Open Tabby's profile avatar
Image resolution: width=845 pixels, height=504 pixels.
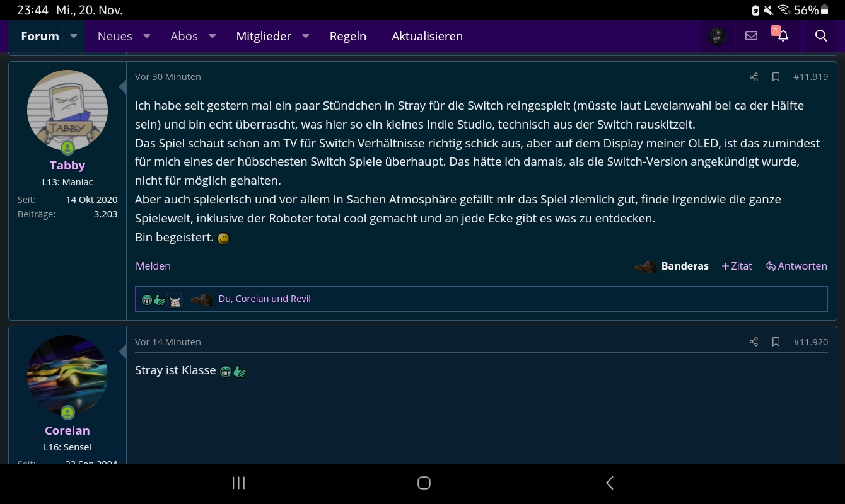tap(67, 110)
